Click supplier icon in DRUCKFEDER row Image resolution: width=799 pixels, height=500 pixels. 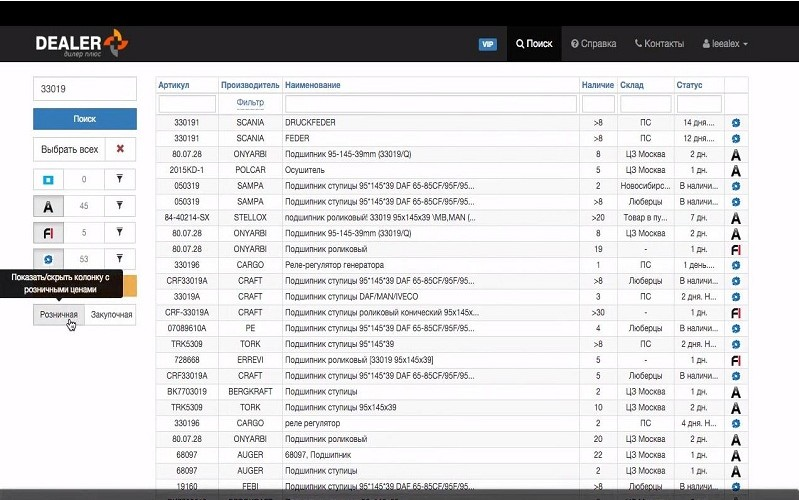tap(736, 123)
